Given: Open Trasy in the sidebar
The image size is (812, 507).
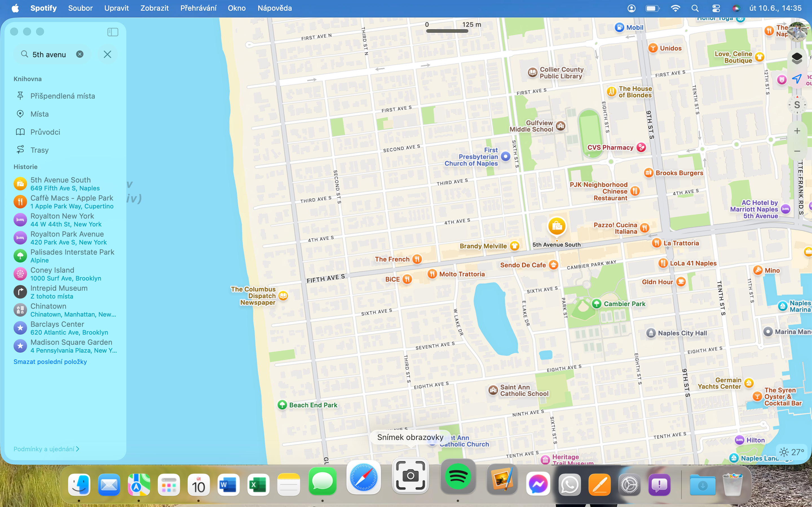Looking at the screenshot, I should pos(39,150).
